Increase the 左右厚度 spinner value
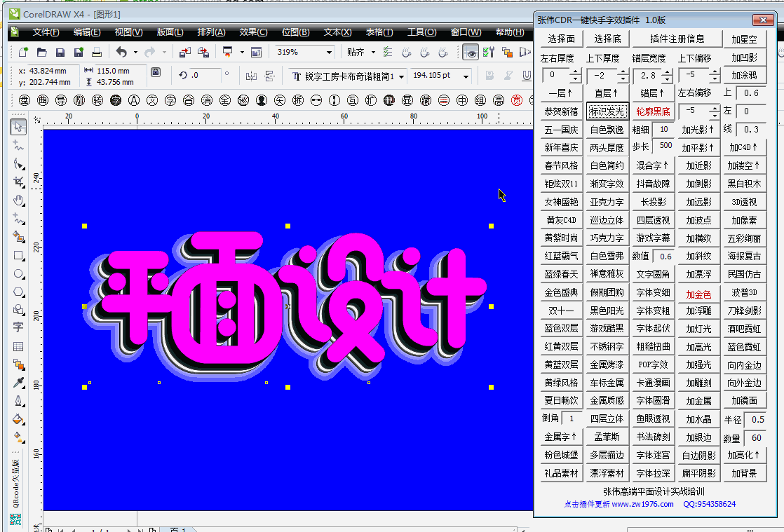The width and height of the screenshot is (784, 532). pos(576,72)
